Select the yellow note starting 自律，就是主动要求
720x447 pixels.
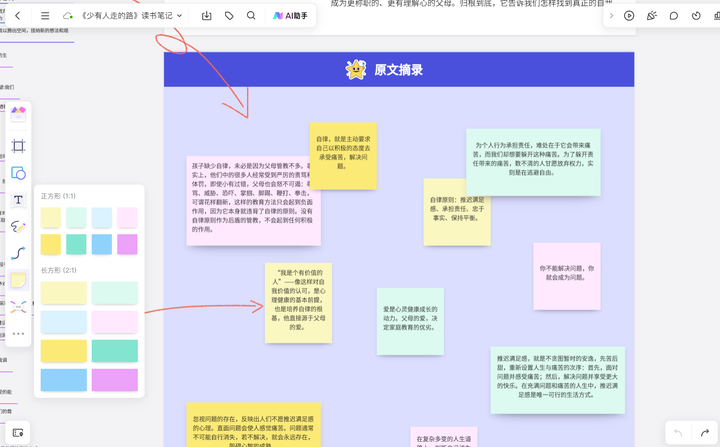(x=343, y=156)
